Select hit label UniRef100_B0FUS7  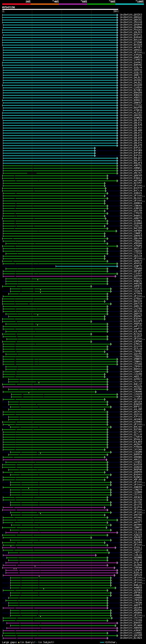(x=131, y=148)
